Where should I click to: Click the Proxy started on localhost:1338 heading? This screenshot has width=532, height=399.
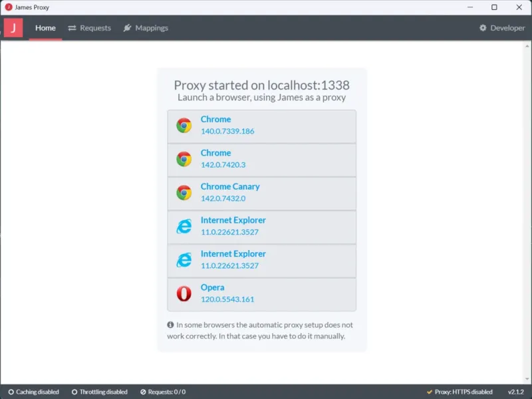pos(261,85)
